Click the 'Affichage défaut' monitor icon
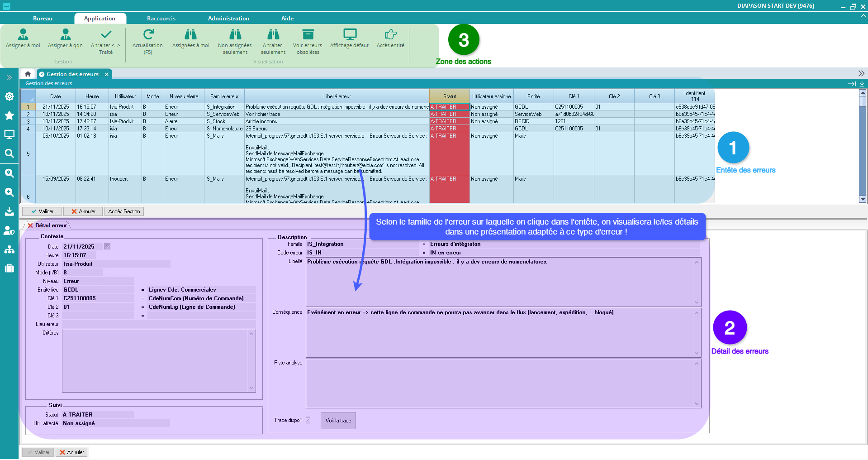The height and width of the screenshot is (460, 868). tap(349, 35)
